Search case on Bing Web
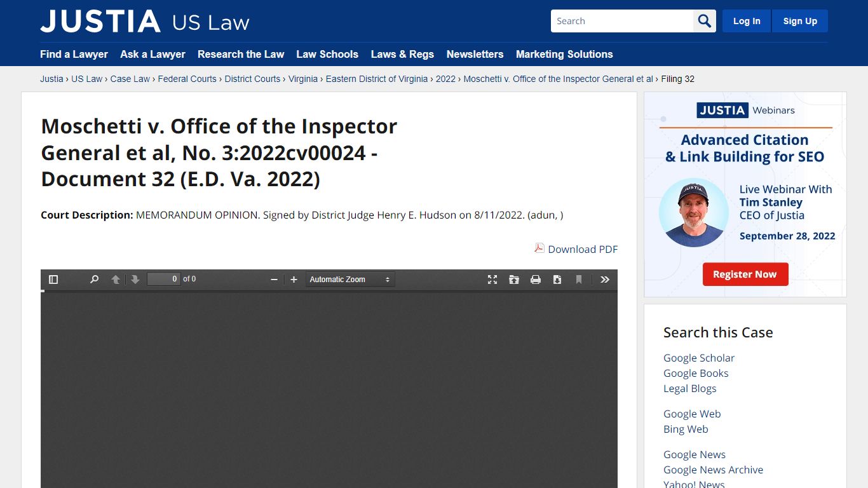Image resolution: width=868 pixels, height=488 pixels. (686, 429)
